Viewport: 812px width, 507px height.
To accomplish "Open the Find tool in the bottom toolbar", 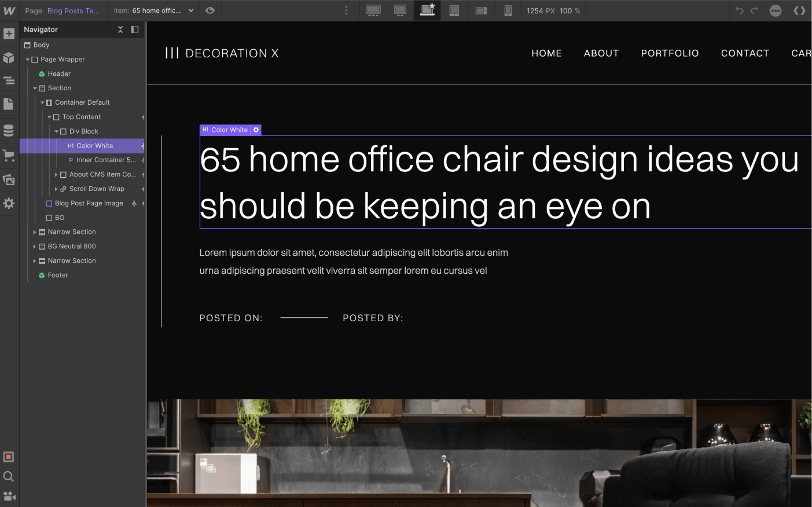I will point(9,476).
